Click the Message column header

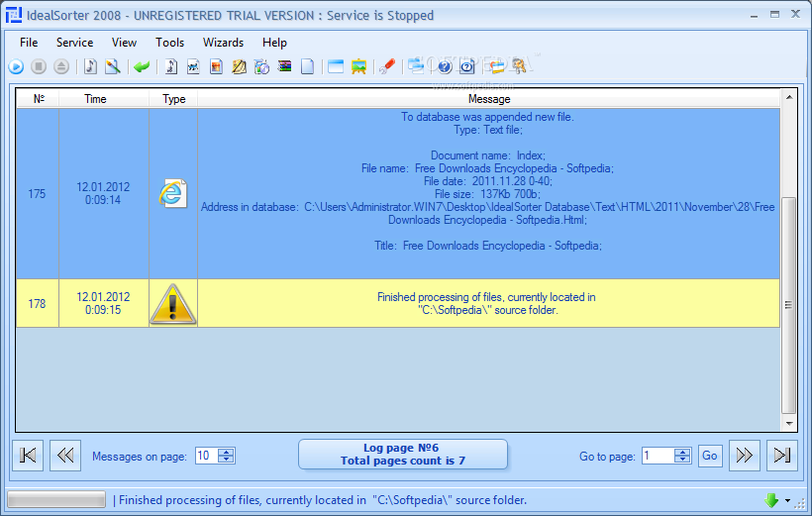coord(489,98)
